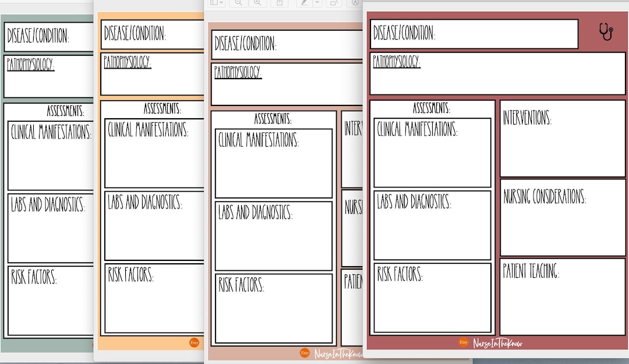629x364 pixels.
Task: Select "PATHOPHYSIOLOGY:" in the pink template
Action: 238,72
